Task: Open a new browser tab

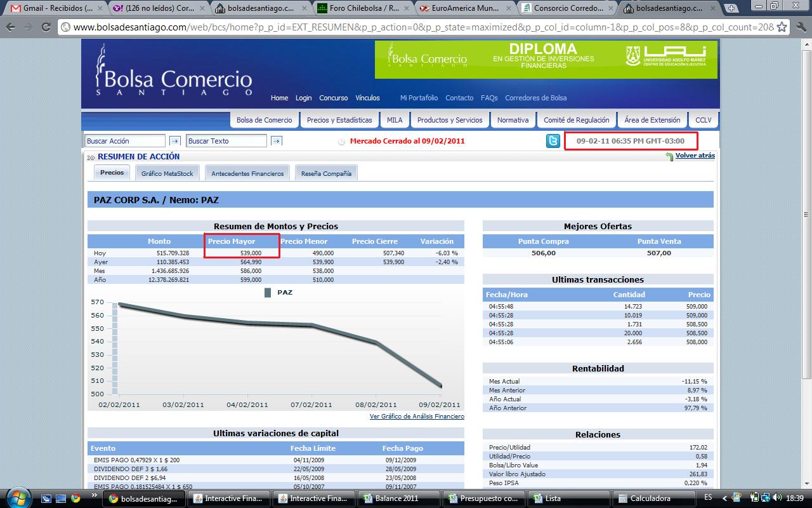Action: (731, 8)
